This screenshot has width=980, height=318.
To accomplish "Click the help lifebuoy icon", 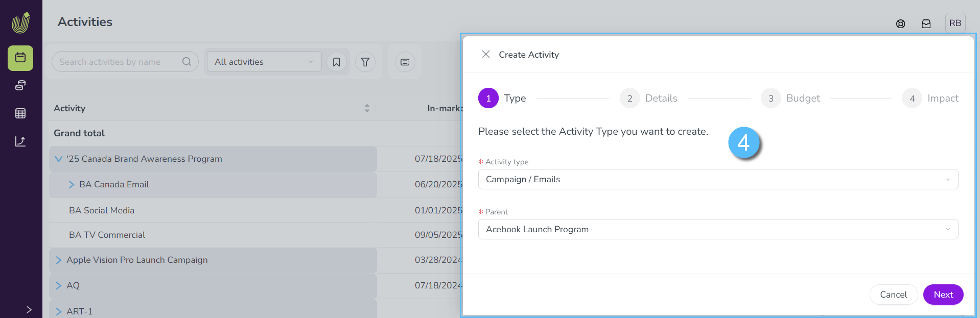I will pos(900,23).
